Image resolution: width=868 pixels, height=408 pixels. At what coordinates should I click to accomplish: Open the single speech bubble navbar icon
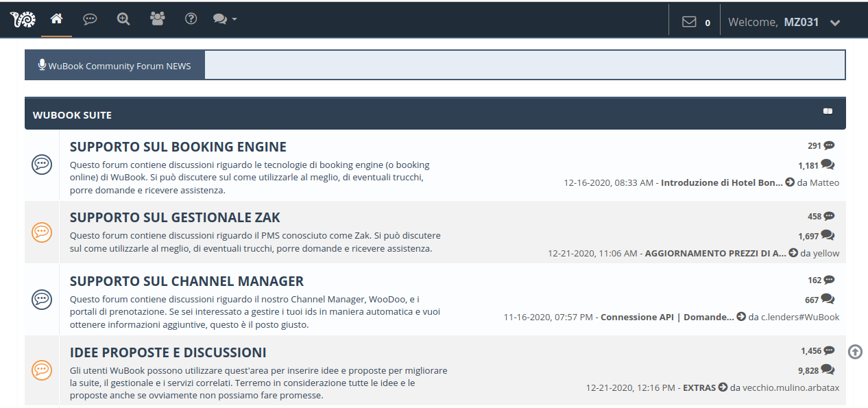90,19
